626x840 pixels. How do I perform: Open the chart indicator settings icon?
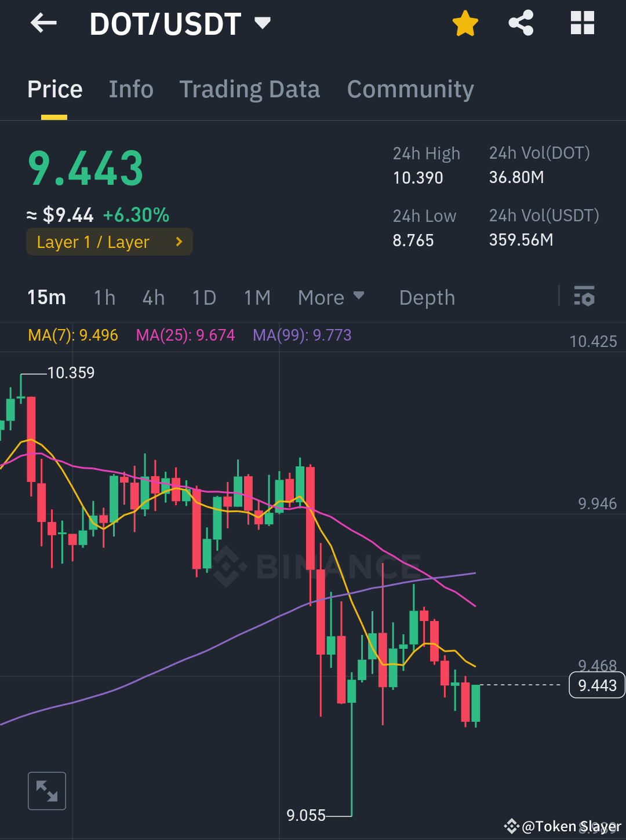point(585,297)
